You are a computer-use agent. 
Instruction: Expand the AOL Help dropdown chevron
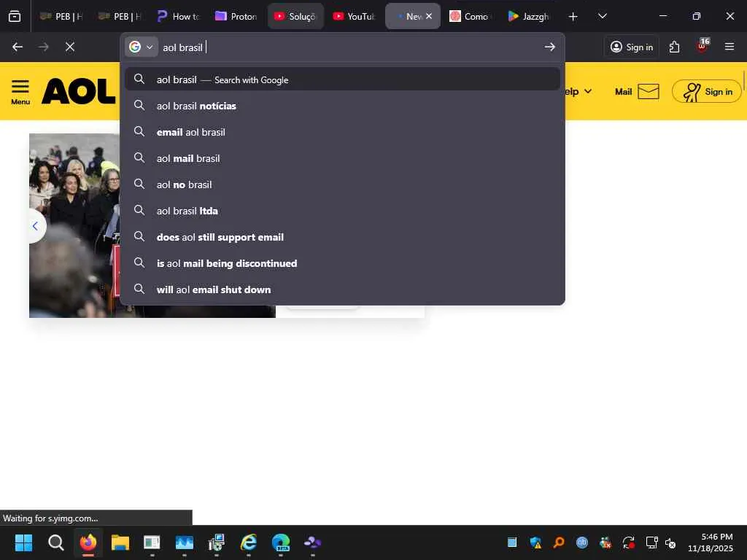[x=588, y=91]
